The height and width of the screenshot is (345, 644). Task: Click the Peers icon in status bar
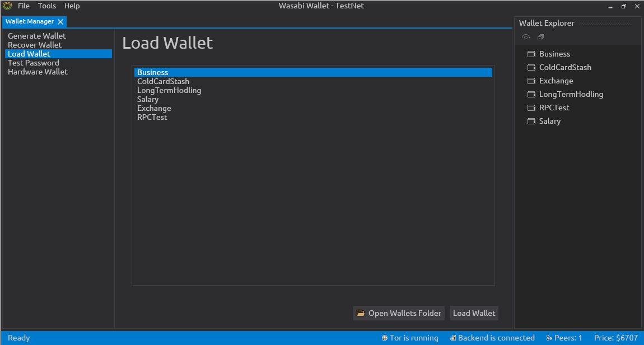549,338
